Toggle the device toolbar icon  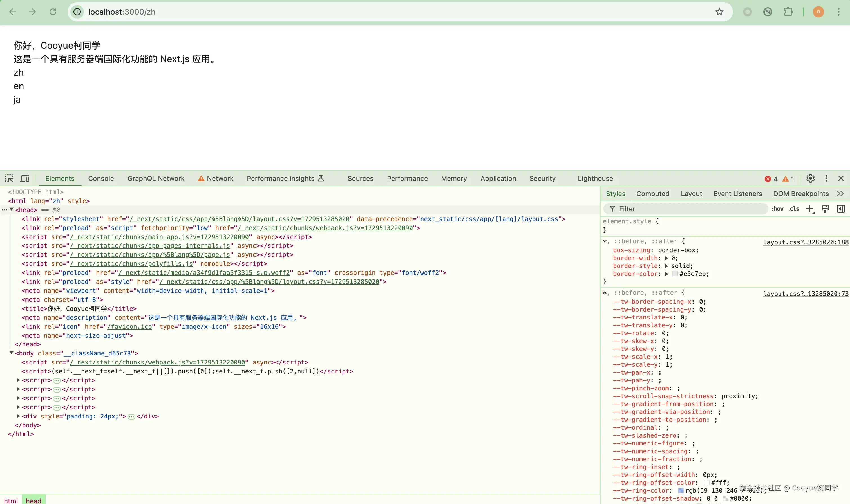tap(25, 178)
